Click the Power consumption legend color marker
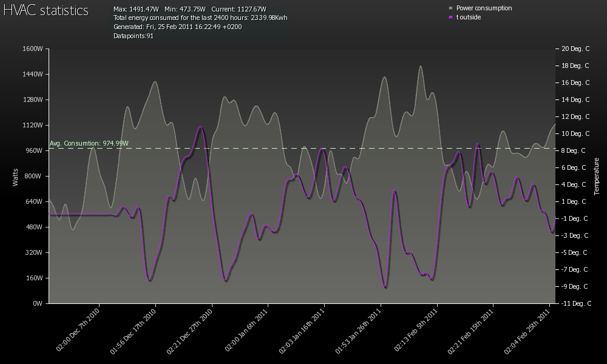 click(x=450, y=8)
